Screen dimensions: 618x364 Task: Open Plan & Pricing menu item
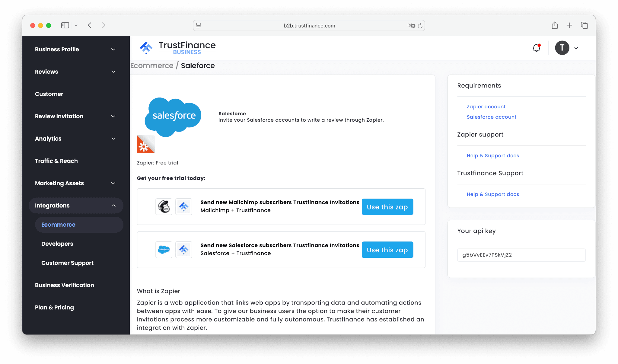point(54,307)
